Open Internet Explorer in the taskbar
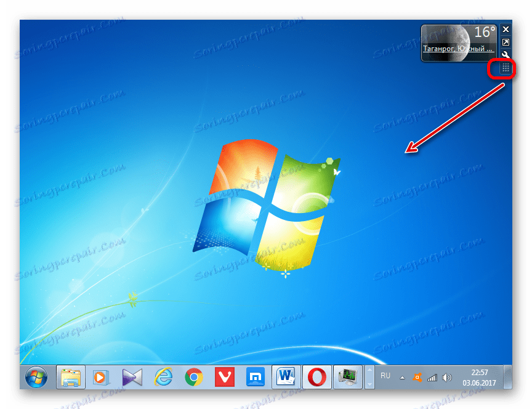The width and height of the screenshot is (532, 409). click(x=163, y=377)
